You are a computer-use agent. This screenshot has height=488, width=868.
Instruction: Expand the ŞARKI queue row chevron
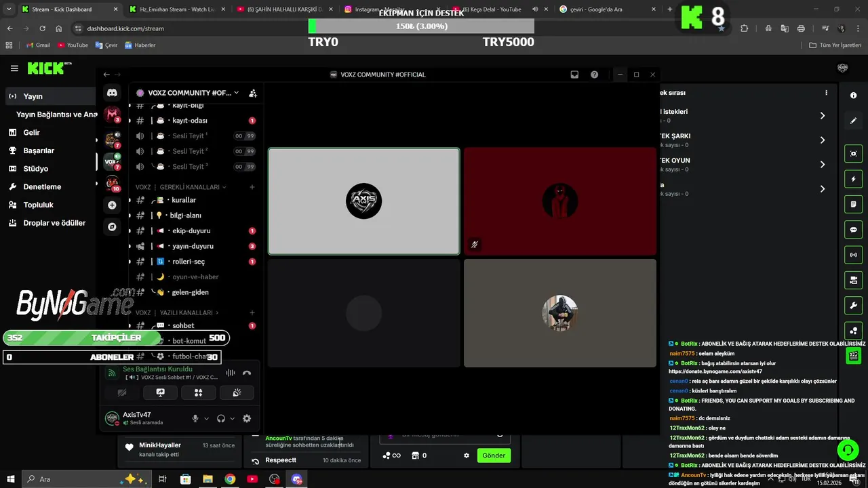(823, 140)
